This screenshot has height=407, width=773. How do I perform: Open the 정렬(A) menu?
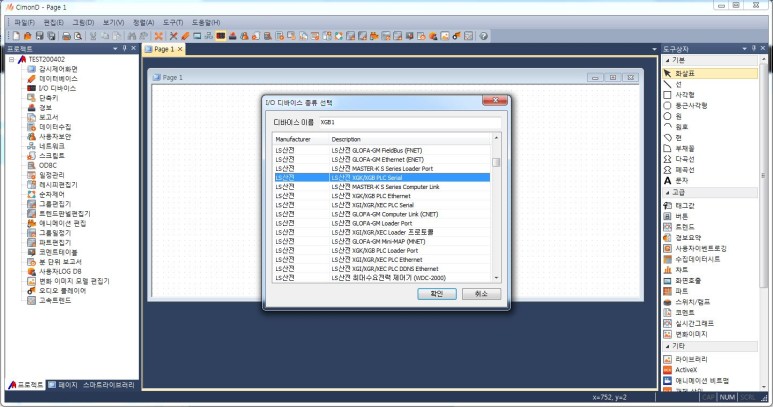(143, 23)
